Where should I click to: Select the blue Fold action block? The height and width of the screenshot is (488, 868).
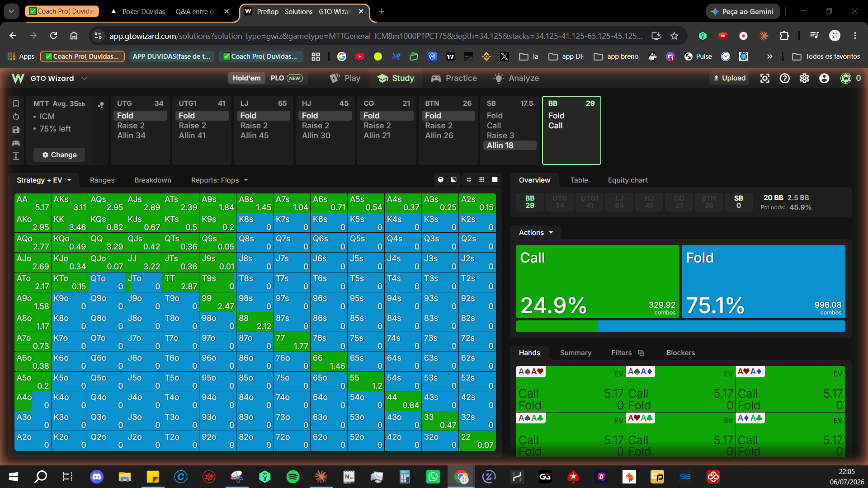pyautogui.click(x=763, y=282)
